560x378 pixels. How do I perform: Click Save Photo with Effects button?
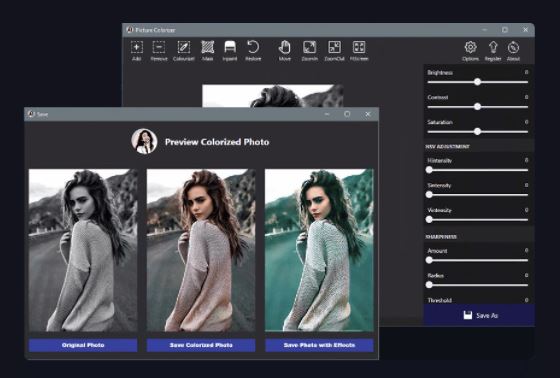pos(319,345)
